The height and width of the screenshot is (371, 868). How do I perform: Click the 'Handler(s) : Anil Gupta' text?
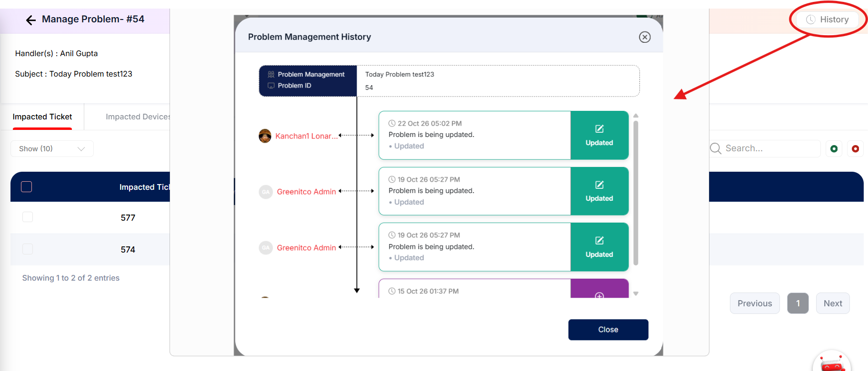56,53
